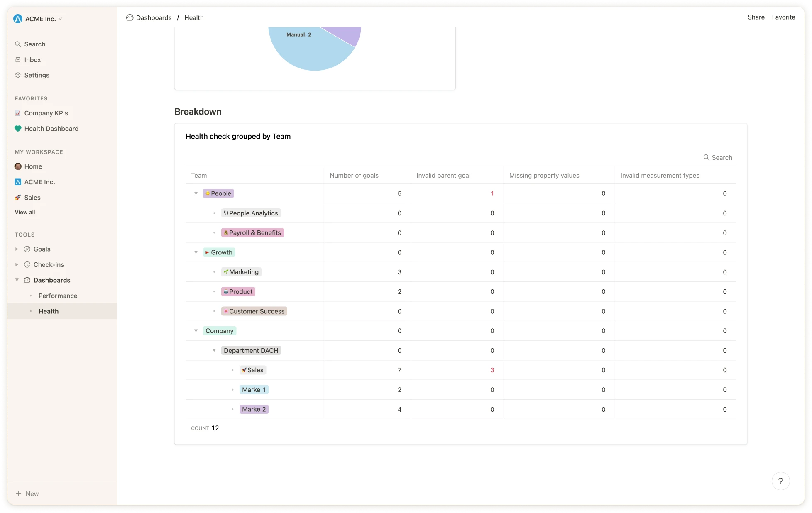This screenshot has width=812, height=513.
Task: Click the Search magnifier icon in sidebar
Action: tap(18, 44)
